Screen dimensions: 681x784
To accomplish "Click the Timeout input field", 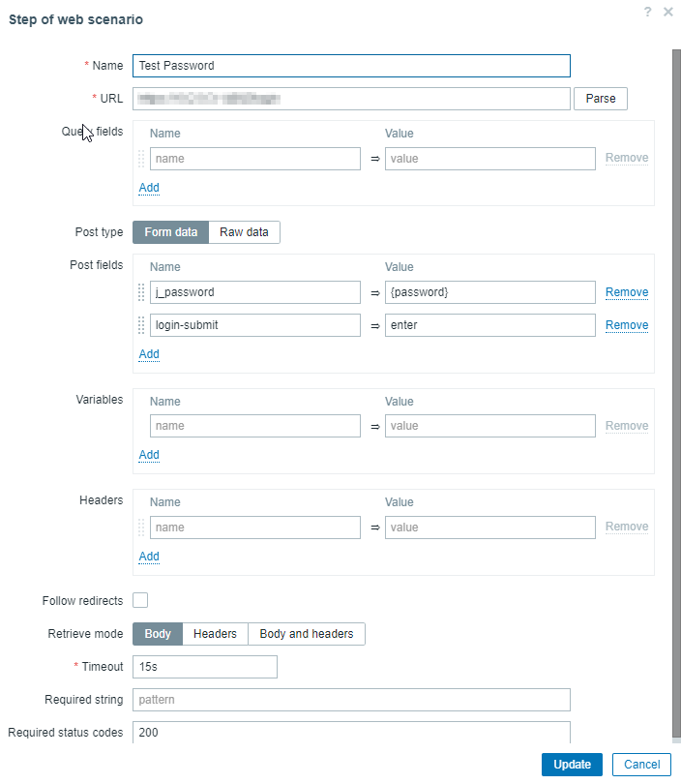I will tap(205, 667).
